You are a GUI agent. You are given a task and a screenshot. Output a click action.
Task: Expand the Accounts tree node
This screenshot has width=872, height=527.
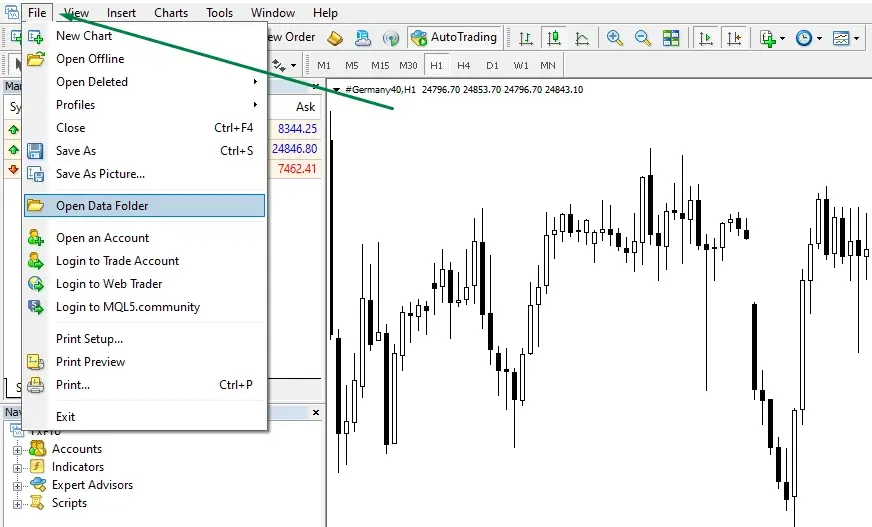point(17,450)
